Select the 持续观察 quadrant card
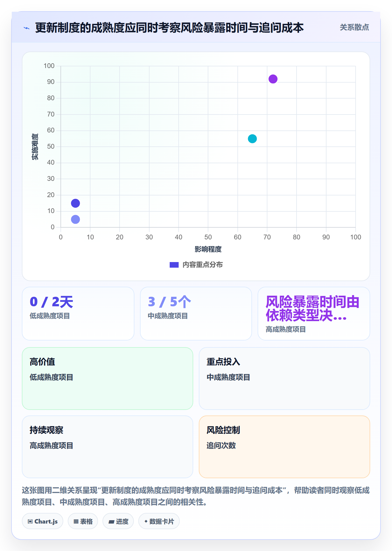392x551 pixels. pos(108,447)
